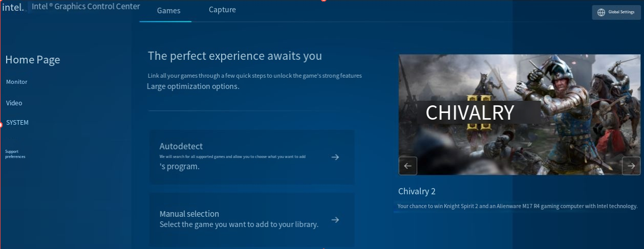Click the Intel logo

(x=13, y=8)
